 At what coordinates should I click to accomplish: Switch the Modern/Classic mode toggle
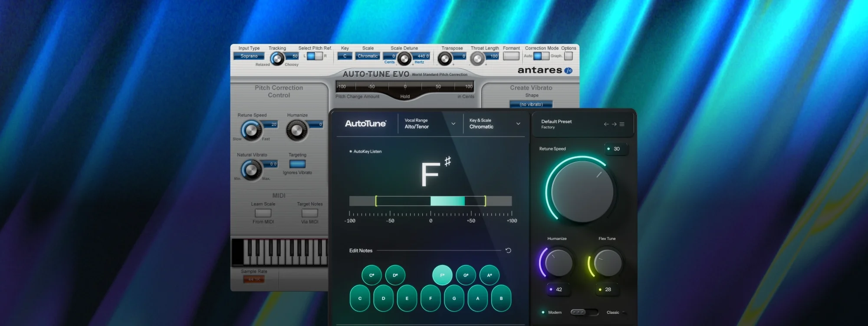(584, 312)
